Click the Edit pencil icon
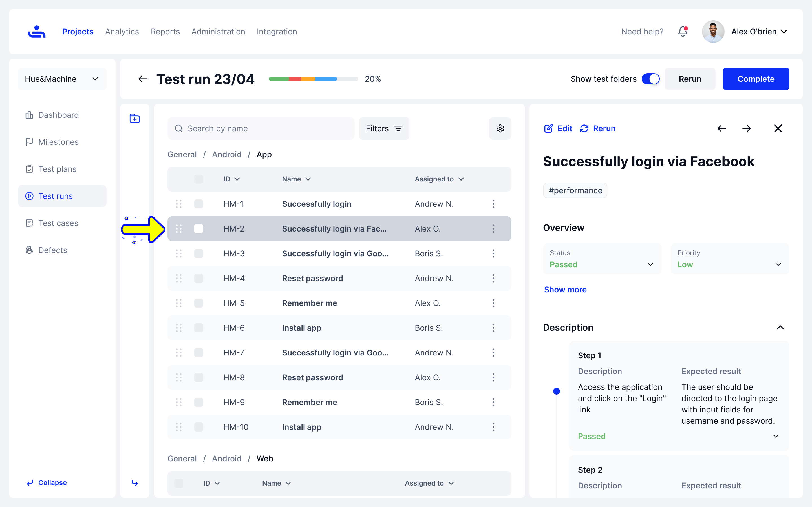 [548, 128]
